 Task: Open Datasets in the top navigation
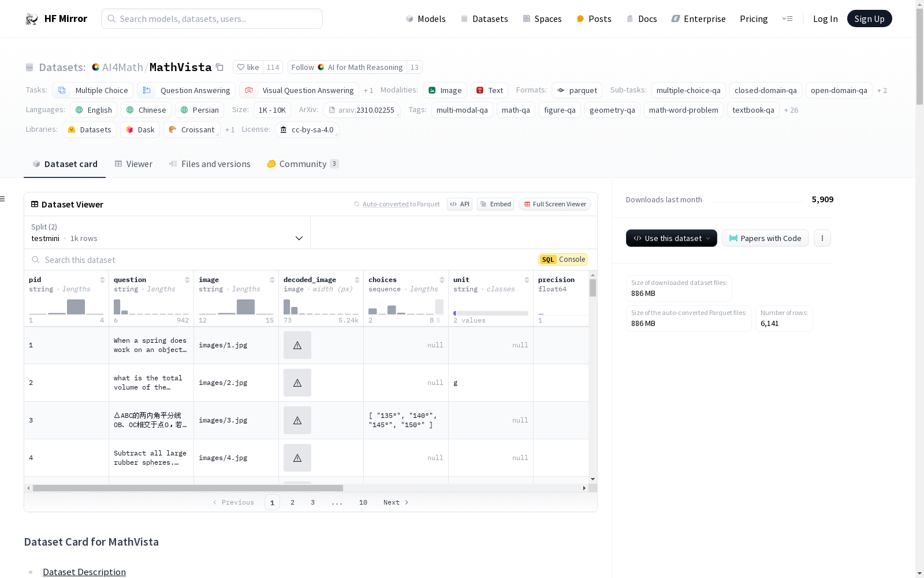484,18
